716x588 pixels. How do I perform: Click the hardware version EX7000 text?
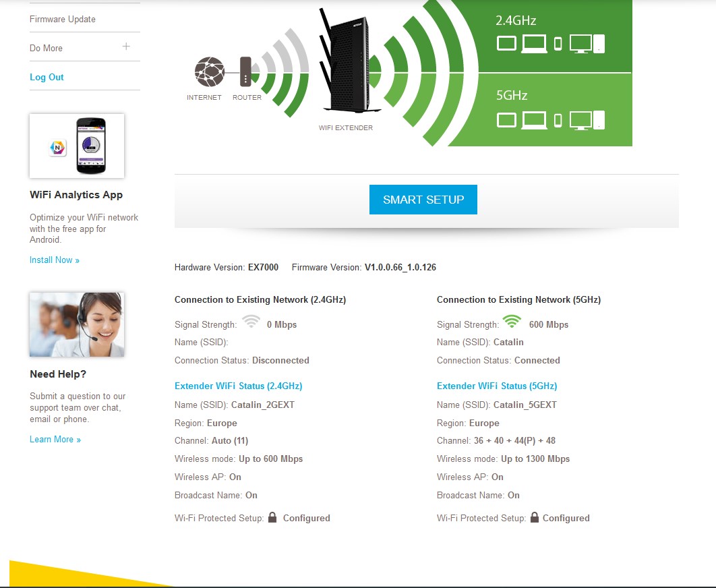(x=263, y=267)
